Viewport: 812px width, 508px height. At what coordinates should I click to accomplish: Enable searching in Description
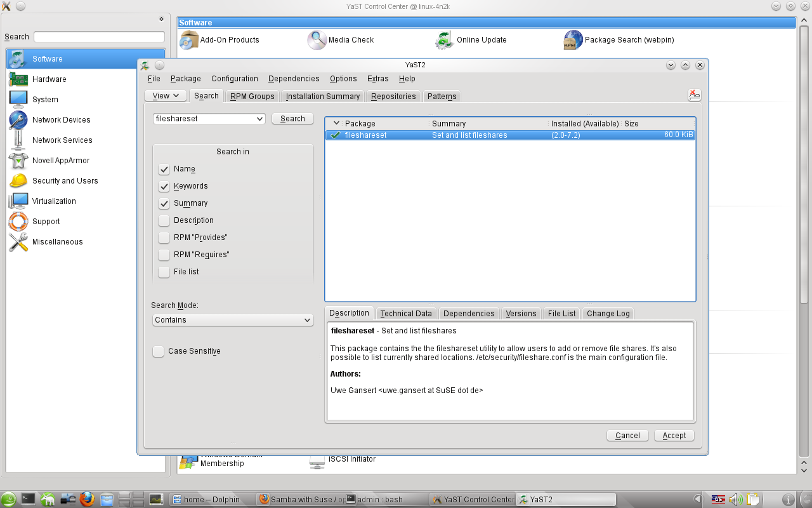coord(164,221)
